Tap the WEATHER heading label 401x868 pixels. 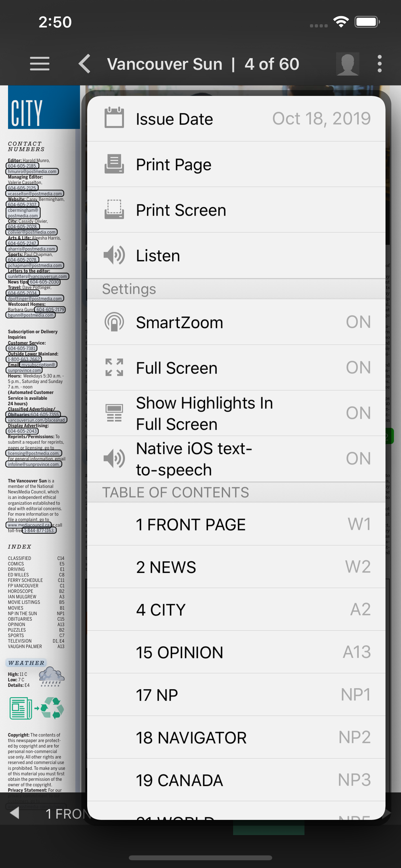[26, 663]
